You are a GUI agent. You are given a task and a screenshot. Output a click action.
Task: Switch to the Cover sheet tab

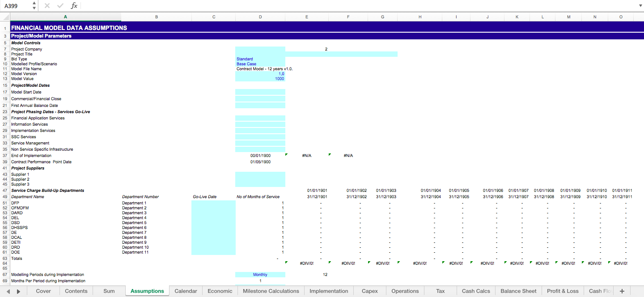[x=43, y=291]
